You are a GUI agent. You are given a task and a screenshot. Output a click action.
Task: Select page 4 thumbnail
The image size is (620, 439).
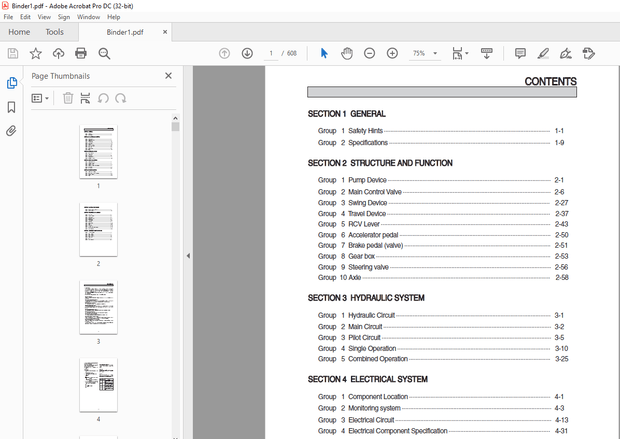coord(98,385)
